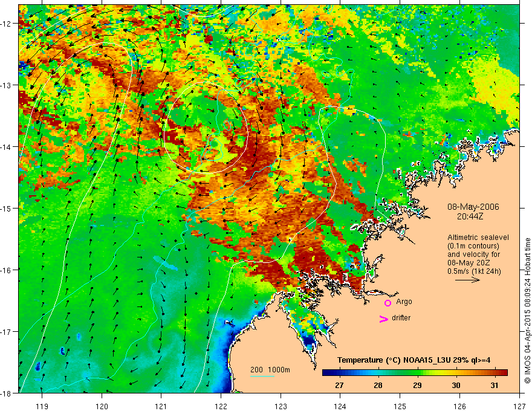This screenshot has height=411, width=532.
Task: Click the temperature color bar
Action: pos(415,372)
